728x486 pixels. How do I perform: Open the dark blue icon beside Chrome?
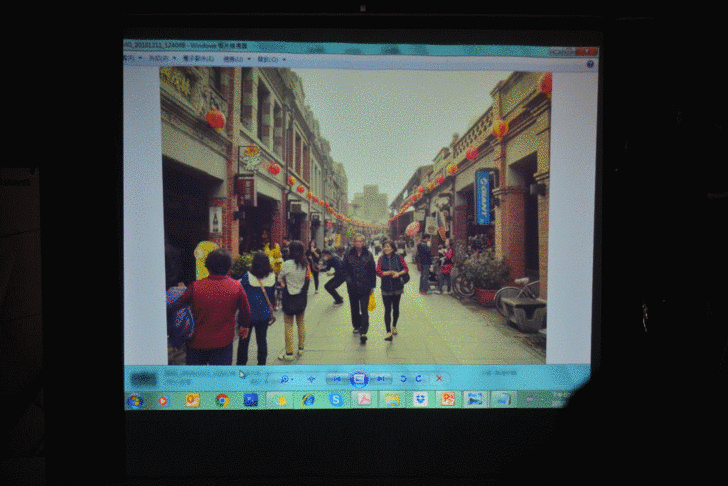pos(251,400)
